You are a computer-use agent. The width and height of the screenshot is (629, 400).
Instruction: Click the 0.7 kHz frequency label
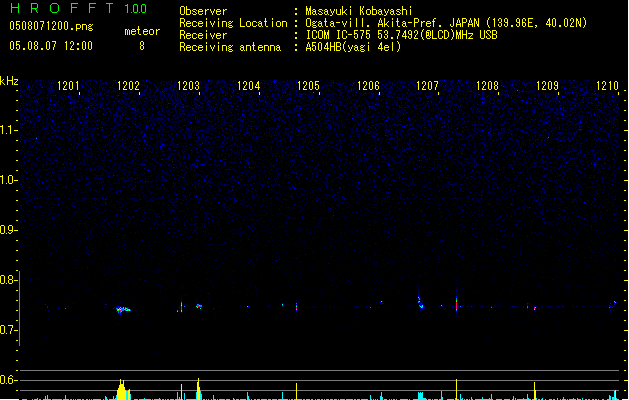click(x=8, y=330)
